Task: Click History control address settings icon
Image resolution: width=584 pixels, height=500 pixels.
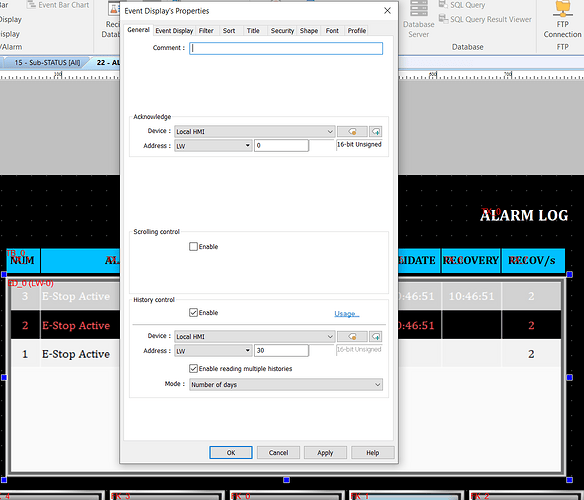Action: click(376, 336)
